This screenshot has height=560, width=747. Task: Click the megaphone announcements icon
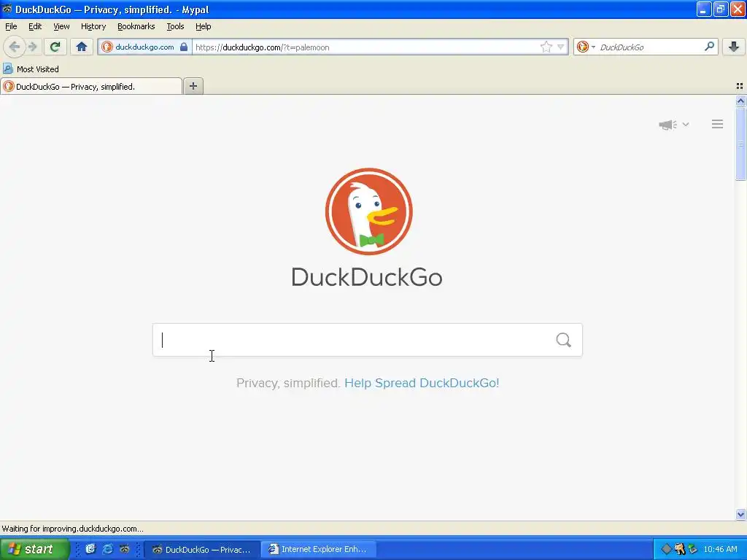668,124
